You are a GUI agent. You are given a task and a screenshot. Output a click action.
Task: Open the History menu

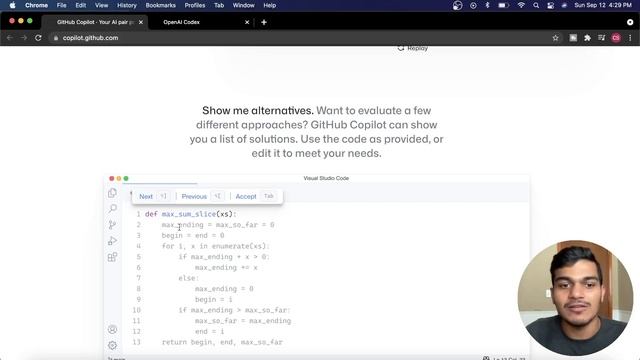(x=127, y=5)
